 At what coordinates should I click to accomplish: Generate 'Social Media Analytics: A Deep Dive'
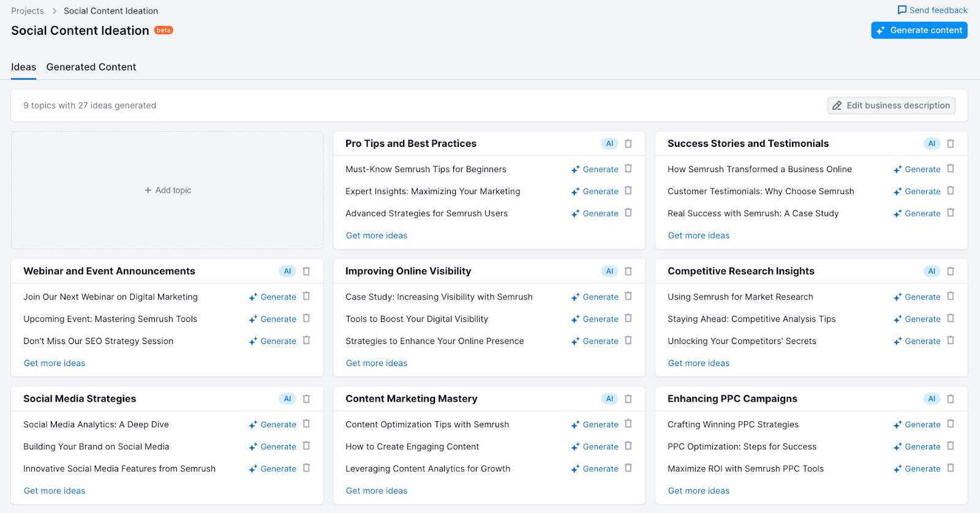[273, 425]
